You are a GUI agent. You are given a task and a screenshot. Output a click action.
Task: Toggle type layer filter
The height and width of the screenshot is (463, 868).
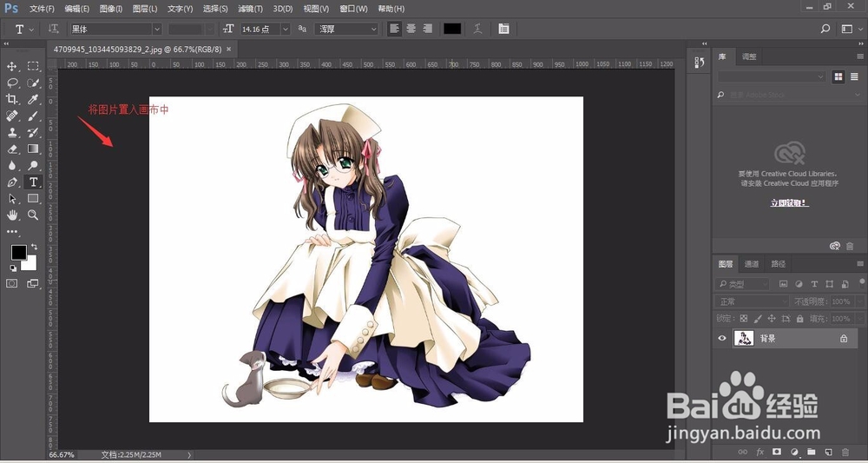tap(814, 284)
